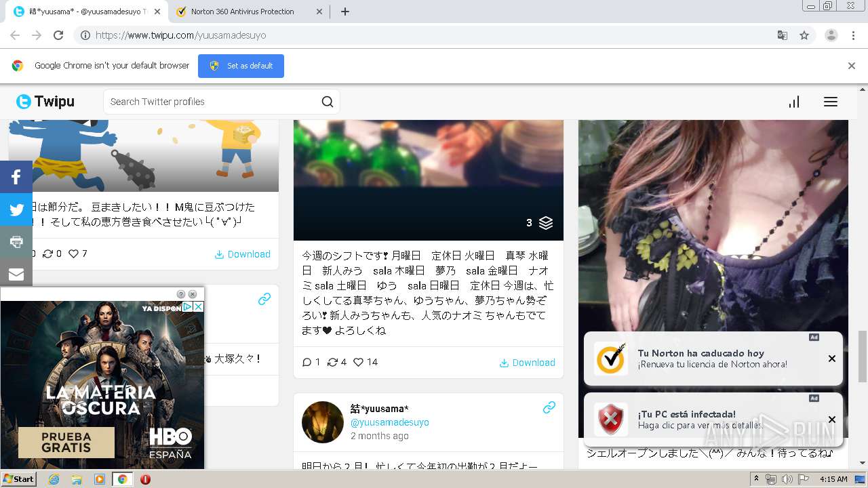Copy link icon on yuusama post header

pos(549,407)
